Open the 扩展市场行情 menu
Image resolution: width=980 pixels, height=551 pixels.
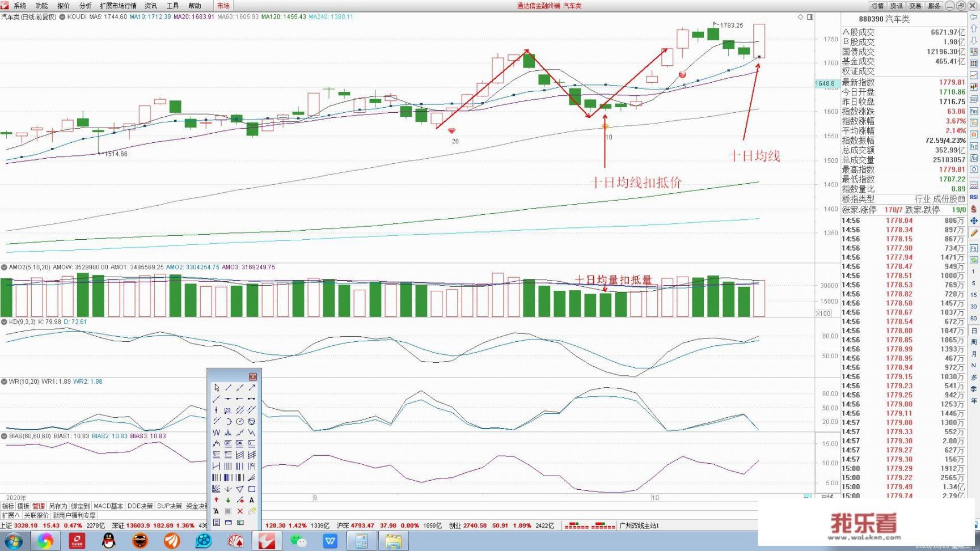click(118, 6)
